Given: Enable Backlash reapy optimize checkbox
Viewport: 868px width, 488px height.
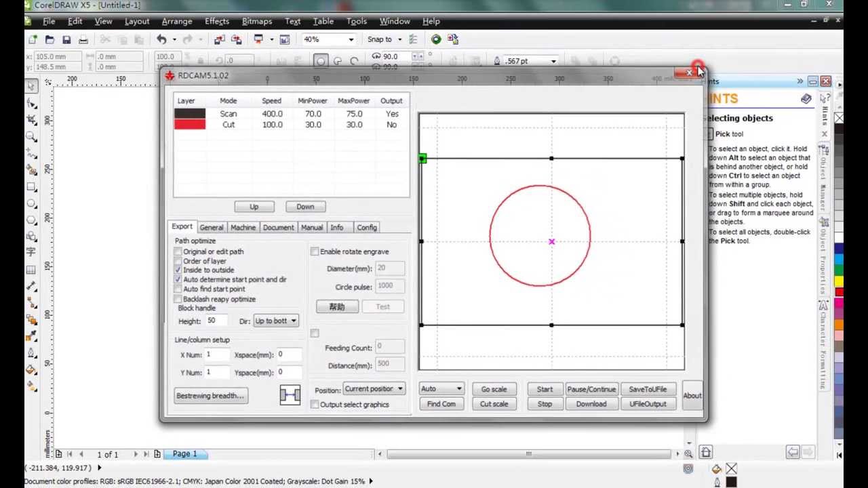Looking at the screenshot, I should (178, 299).
